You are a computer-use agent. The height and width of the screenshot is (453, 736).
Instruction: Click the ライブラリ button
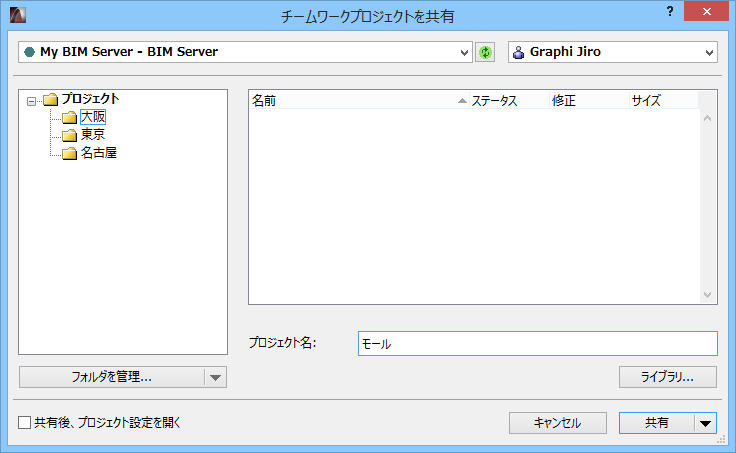coord(667,377)
